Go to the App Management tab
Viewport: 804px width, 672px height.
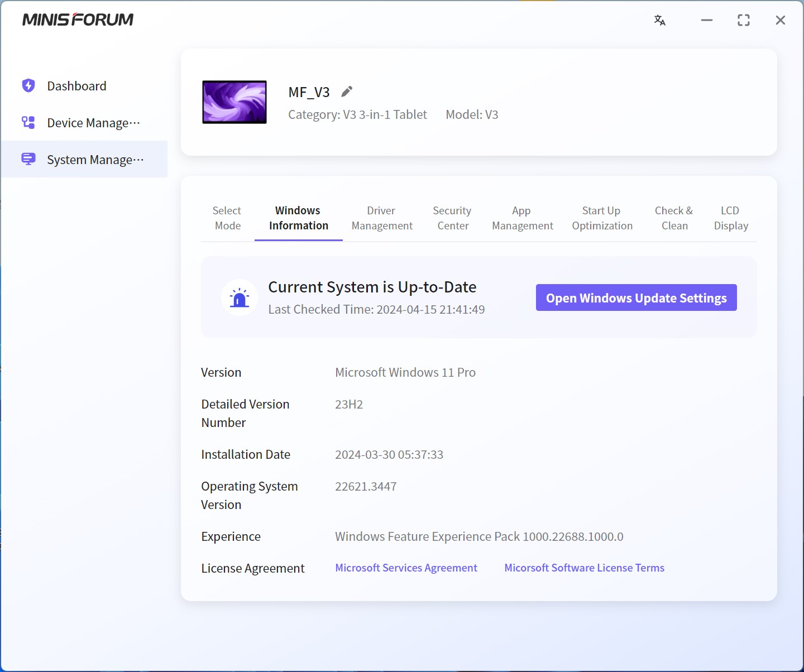[523, 218]
